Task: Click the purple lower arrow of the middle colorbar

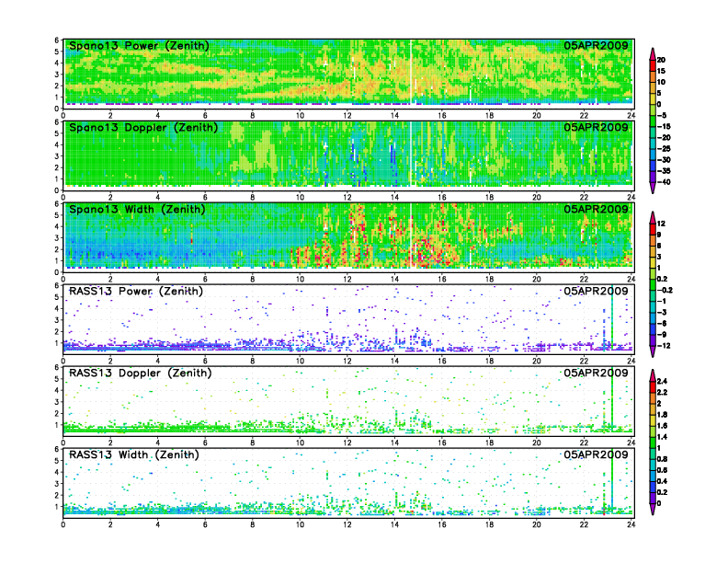Action: [x=653, y=351]
